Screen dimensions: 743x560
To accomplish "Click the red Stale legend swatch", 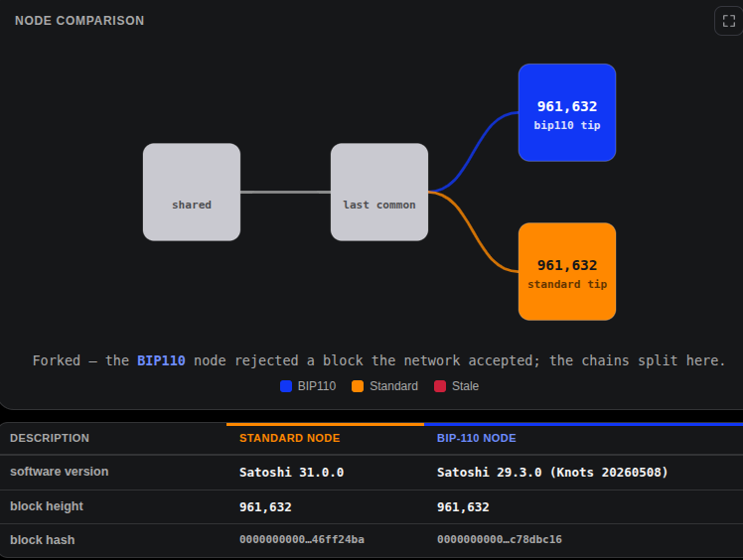I will pyautogui.click(x=440, y=386).
